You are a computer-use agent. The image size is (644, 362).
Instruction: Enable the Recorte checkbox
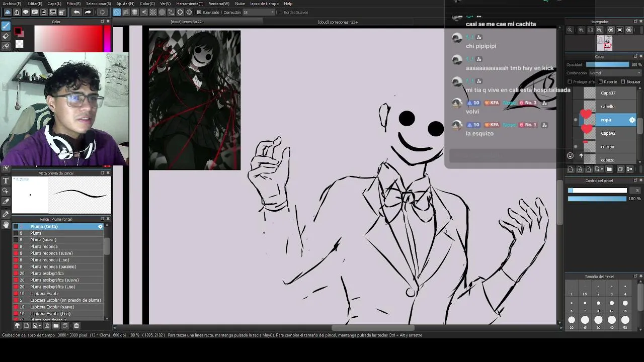coord(600,81)
